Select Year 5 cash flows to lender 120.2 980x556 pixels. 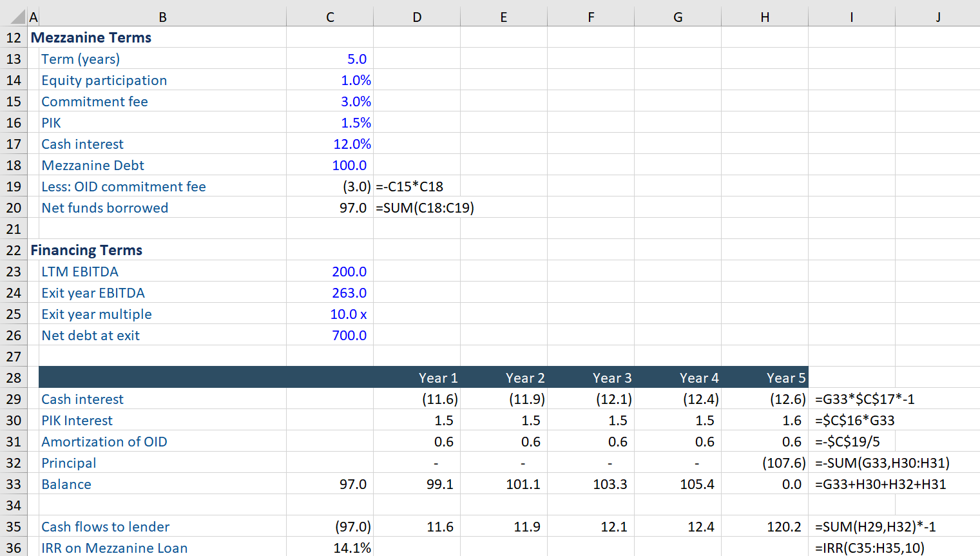coord(783,527)
